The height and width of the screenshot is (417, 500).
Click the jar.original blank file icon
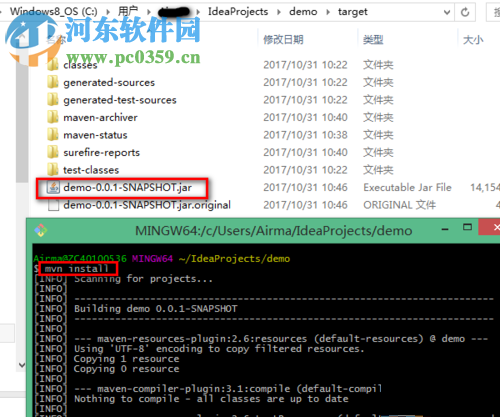53,205
